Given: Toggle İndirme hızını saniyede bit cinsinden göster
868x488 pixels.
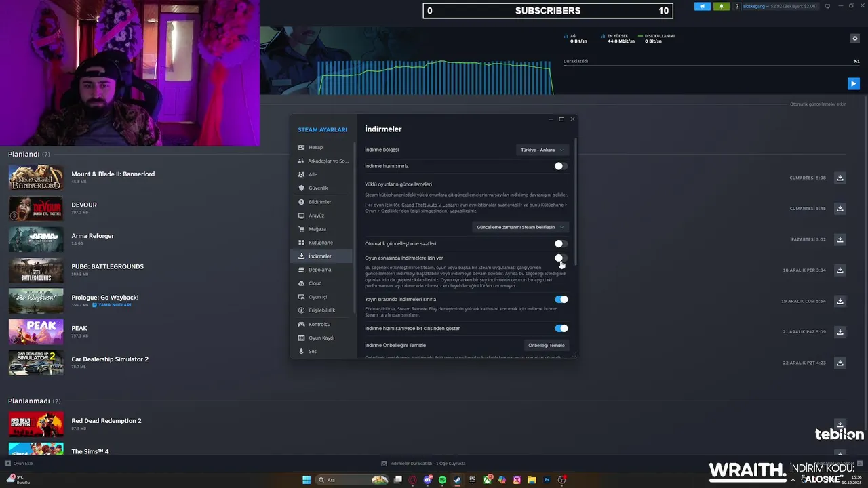Looking at the screenshot, I should coord(561,328).
